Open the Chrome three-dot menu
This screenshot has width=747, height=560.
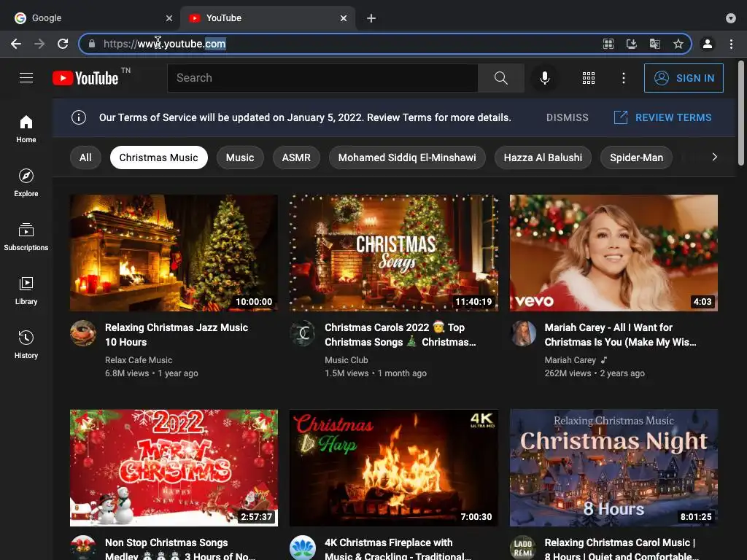coord(731,44)
